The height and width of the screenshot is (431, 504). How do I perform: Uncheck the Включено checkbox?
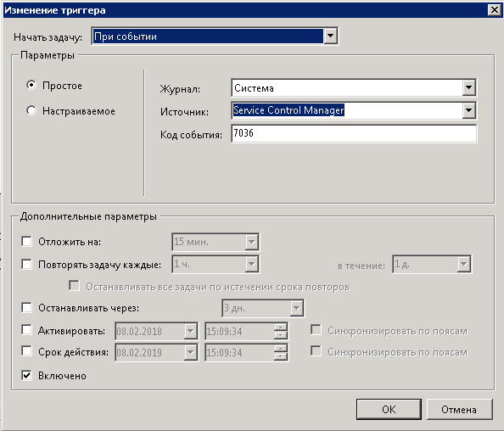point(26,375)
